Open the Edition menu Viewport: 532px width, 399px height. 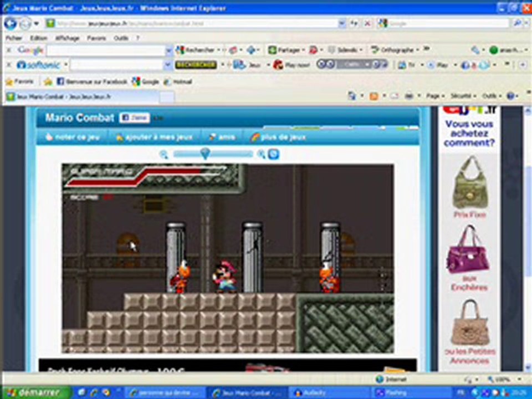[38, 38]
